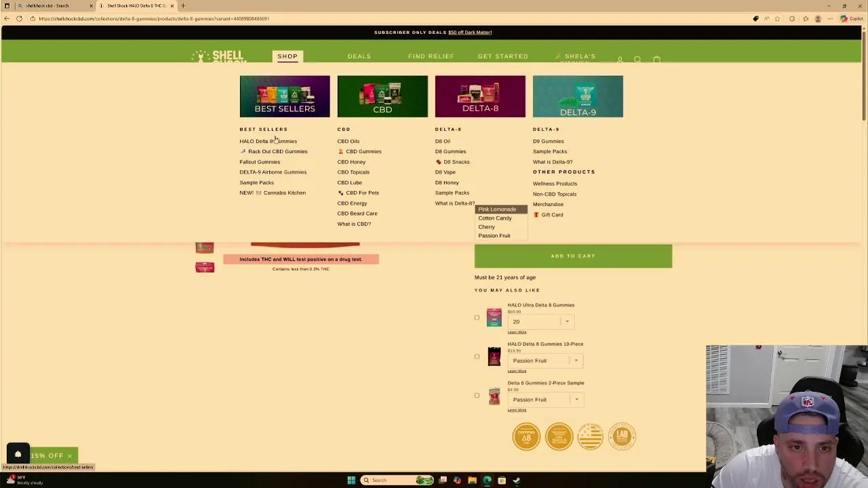Viewport: 868px width, 488px height.
Task: Open the CBD Oils link
Action: click(349, 141)
